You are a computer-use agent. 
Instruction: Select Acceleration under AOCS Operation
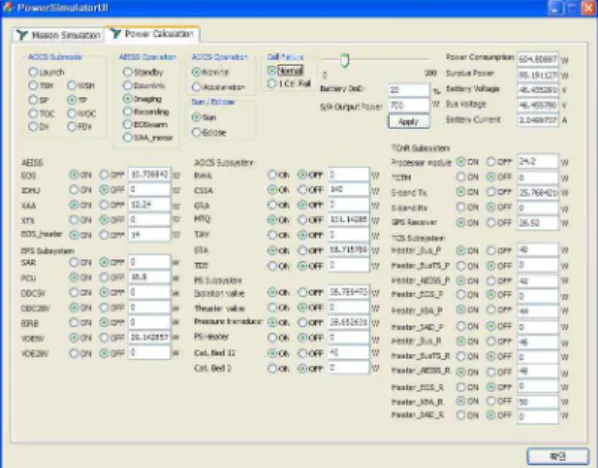196,87
